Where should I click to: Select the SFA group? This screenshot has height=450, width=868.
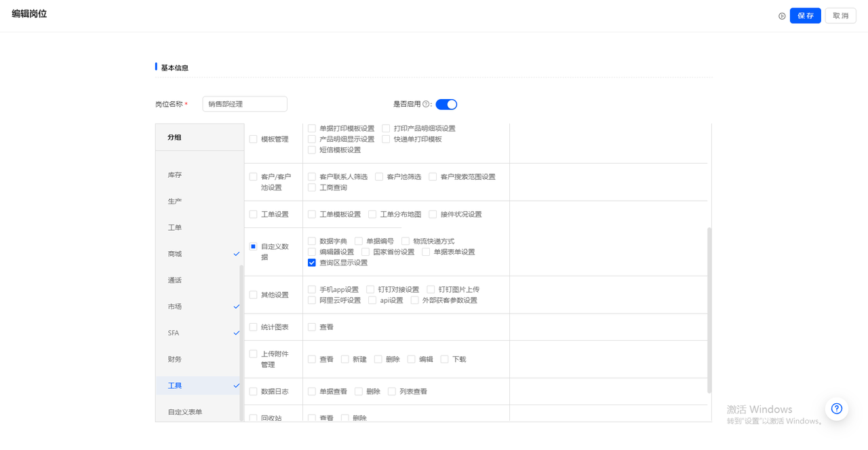pos(199,333)
